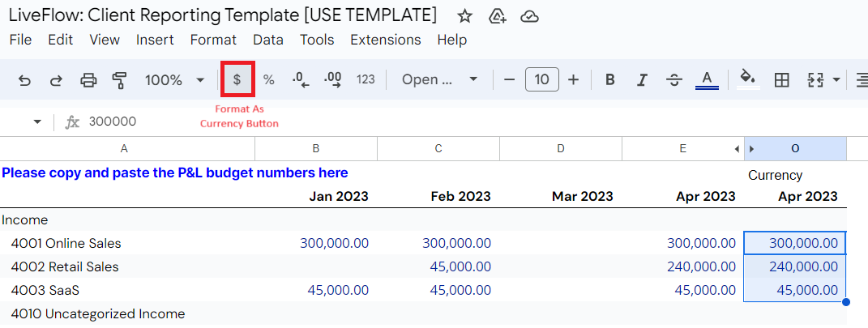The width and height of the screenshot is (868, 328).
Task: Expand the Open Sans font dropdown
Action: pos(439,79)
